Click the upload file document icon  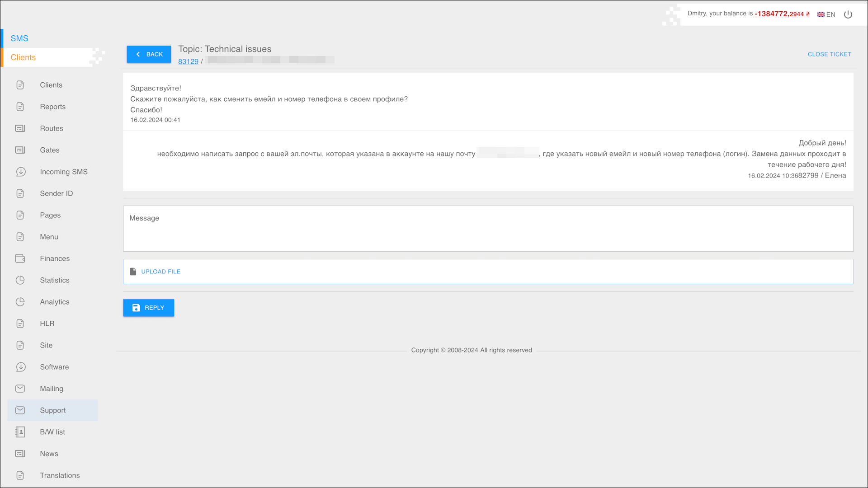pos(133,272)
